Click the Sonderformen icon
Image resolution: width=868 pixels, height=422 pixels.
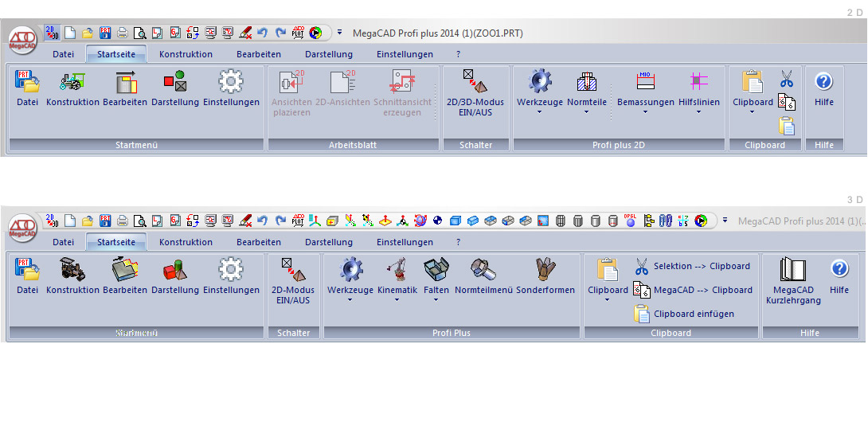(545, 274)
